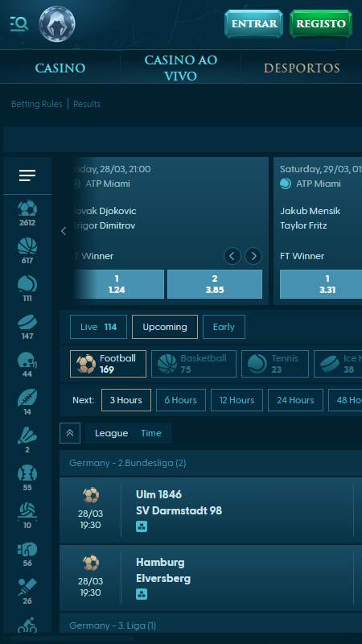The height and width of the screenshot is (644, 362).
Task: Select the Upcoming filter
Action: (x=165, y=327)
